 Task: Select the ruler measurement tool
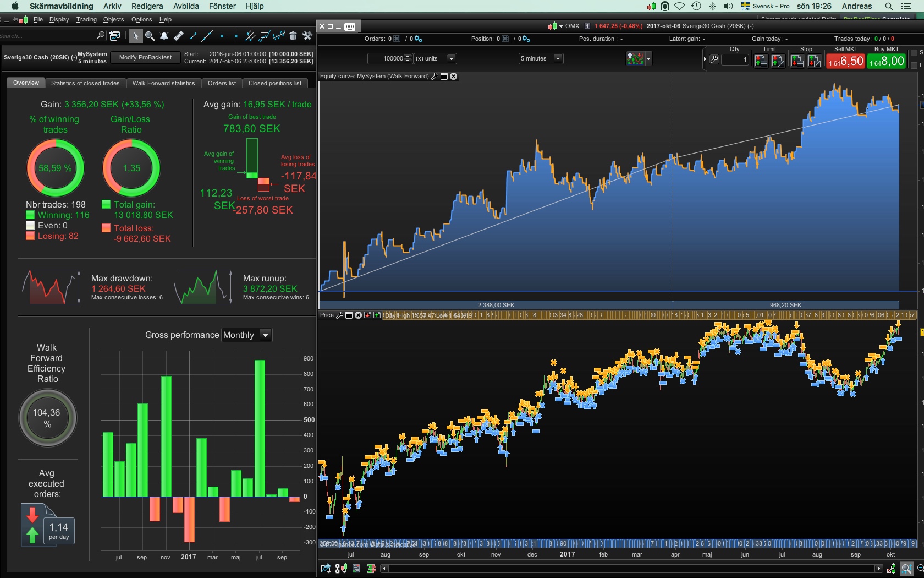pyautogui.click(x=178, y=36)
